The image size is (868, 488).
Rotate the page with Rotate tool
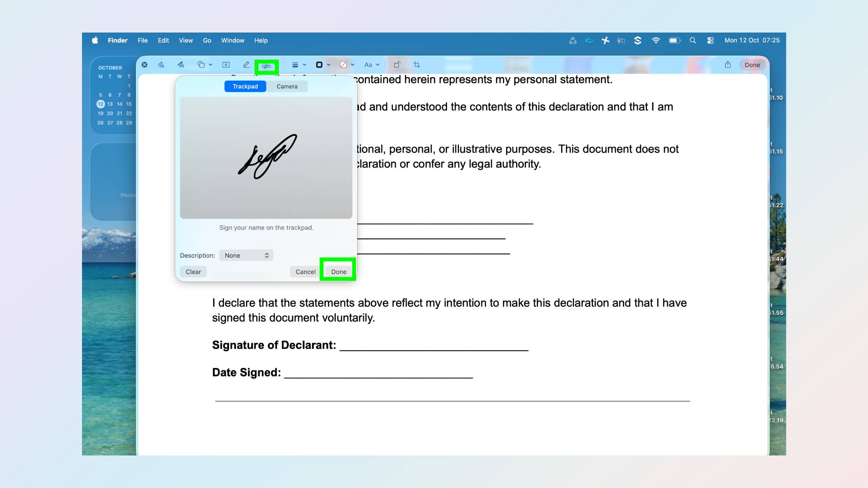pyautogui.click(x=397, y=65)
